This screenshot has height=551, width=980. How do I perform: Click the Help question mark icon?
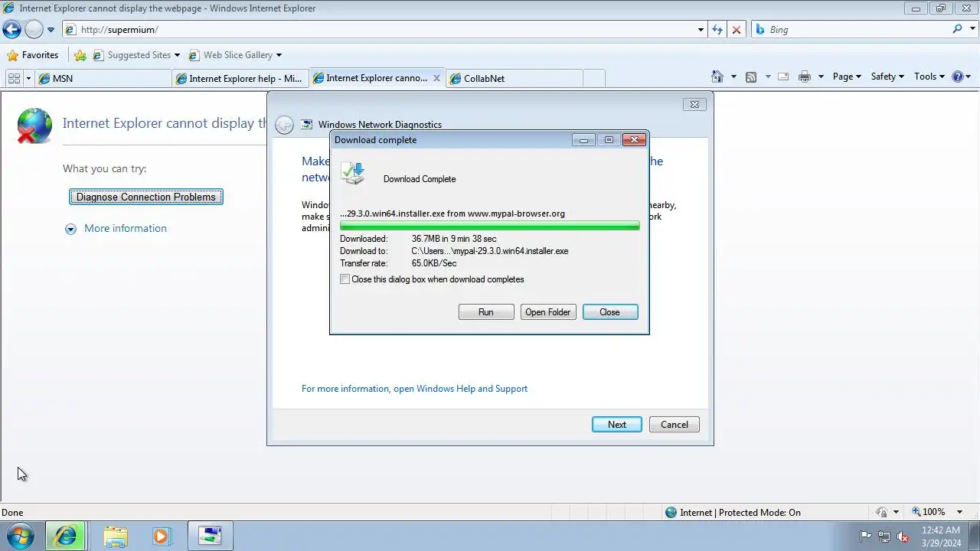click(958, 77)
